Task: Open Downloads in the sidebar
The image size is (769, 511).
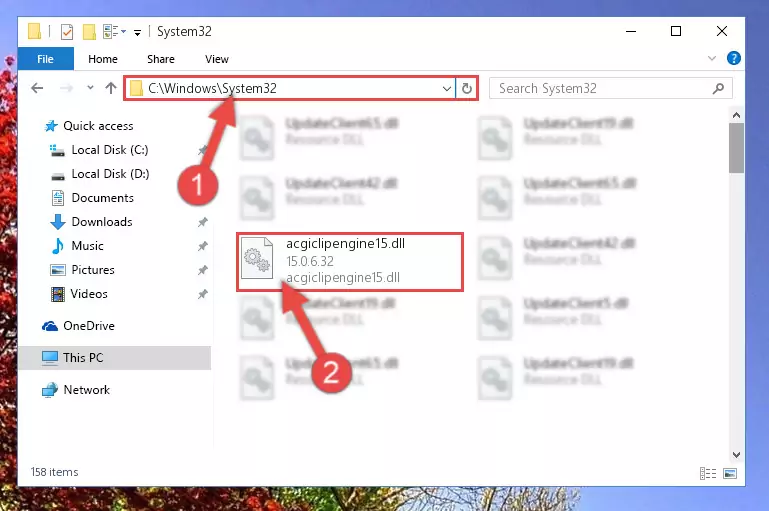Action: pyautogui.click(x=91, y=222)
